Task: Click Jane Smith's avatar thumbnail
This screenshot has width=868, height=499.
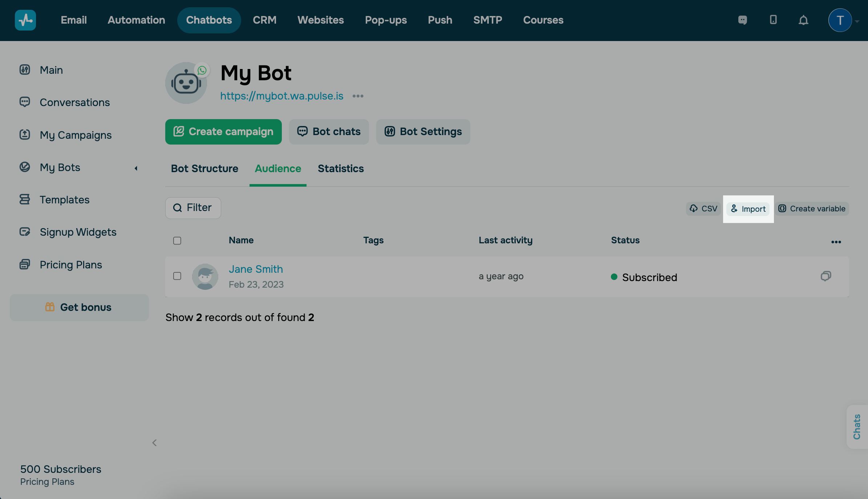Action: pos(205,276)
